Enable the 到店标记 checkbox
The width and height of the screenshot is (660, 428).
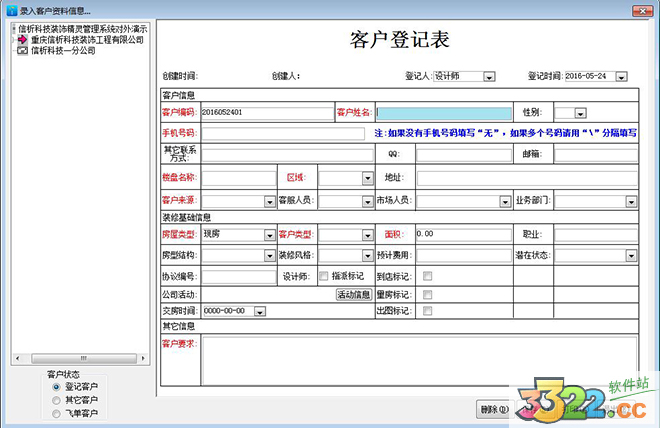428,277
